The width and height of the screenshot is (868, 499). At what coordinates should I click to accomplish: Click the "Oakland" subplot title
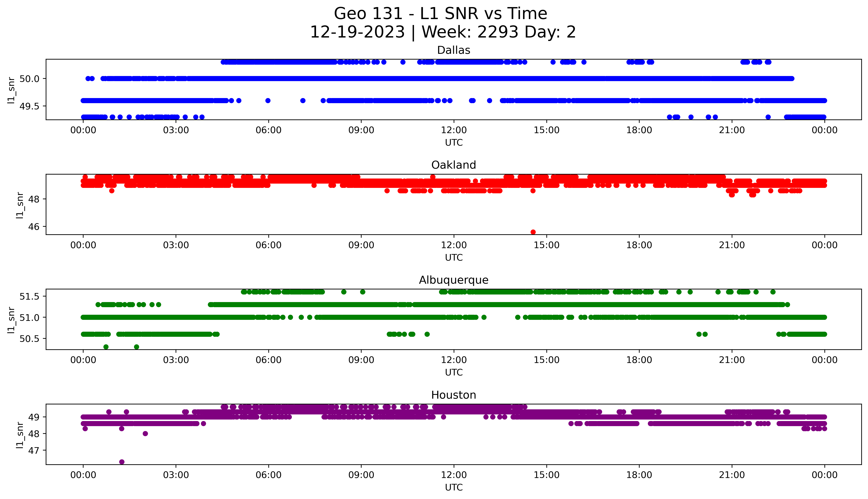coord(454,165)
